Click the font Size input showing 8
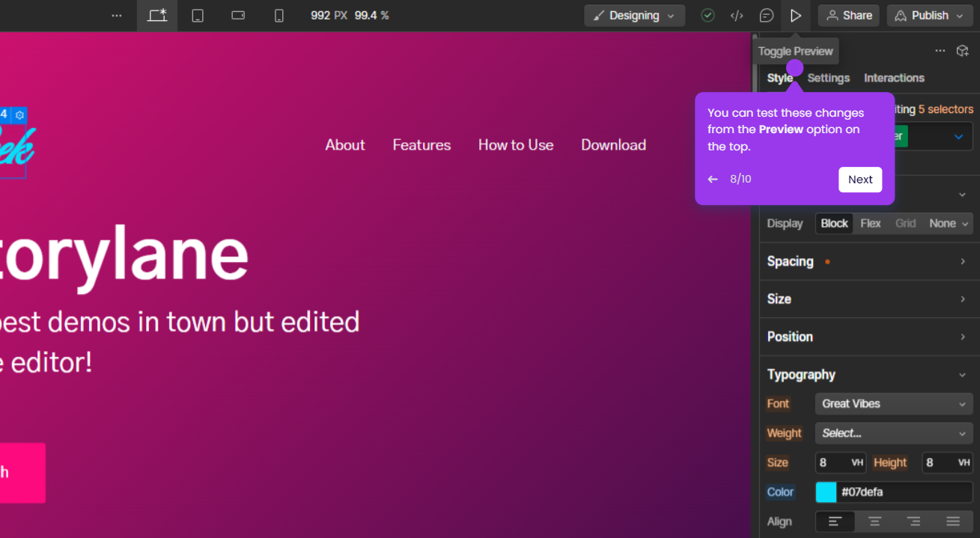Viewport: 980px width, 538px height. click(833, 462)
